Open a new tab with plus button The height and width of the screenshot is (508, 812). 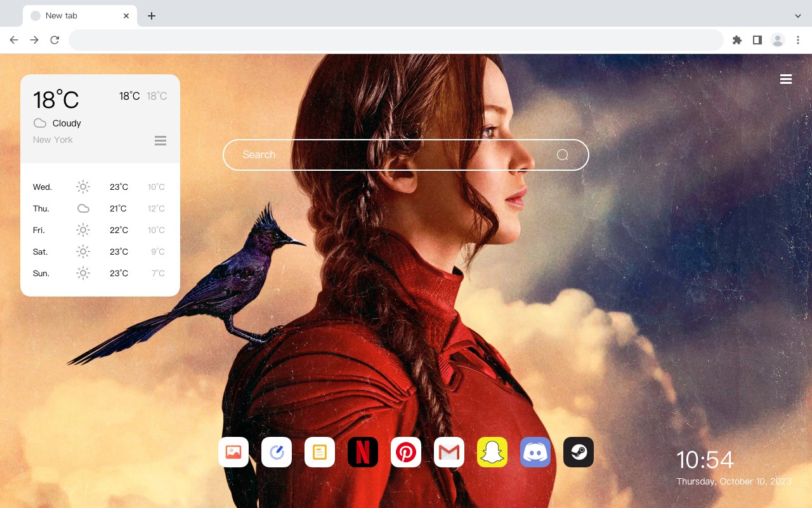(x=151, y=16)
